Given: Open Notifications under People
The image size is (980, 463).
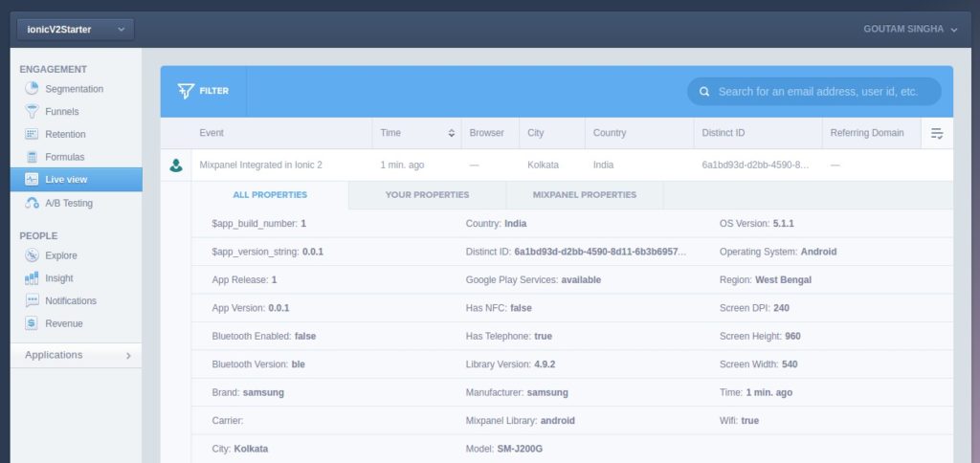Looking at the screenshot, I should pos(71,300).
